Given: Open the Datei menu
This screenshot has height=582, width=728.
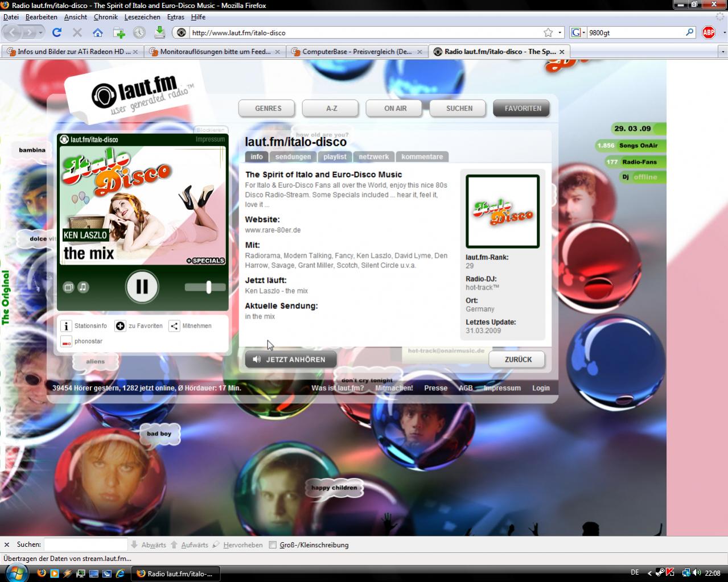Looking at the screenshot, I should click(x=11, y=17).
